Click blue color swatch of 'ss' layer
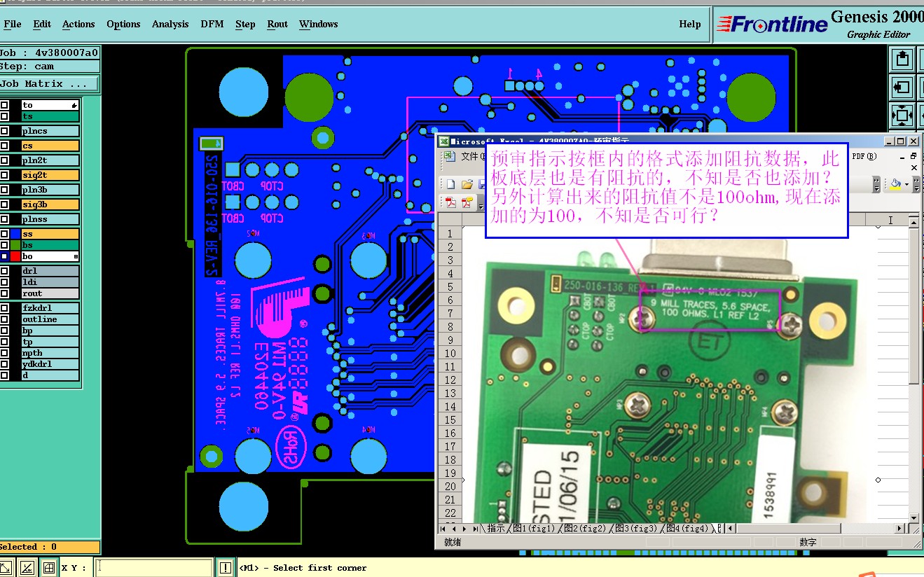The width and height of the screenshot is (924, 577). (15, 234)
